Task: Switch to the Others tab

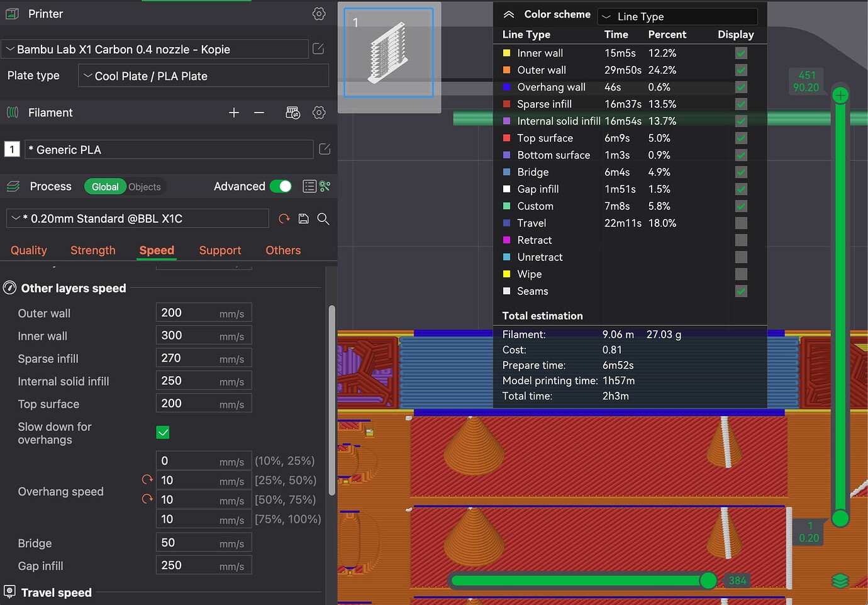Action: pos(283,250)
